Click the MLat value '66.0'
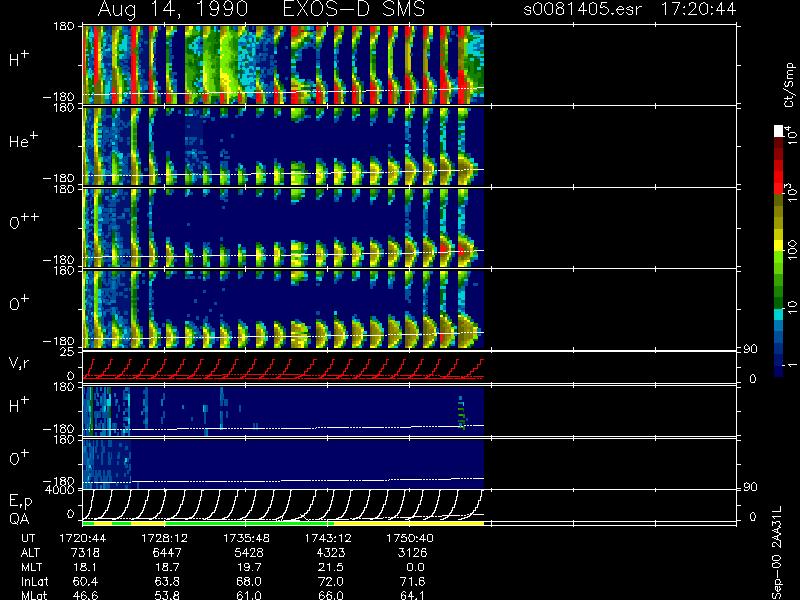 [x=332, y=595]
